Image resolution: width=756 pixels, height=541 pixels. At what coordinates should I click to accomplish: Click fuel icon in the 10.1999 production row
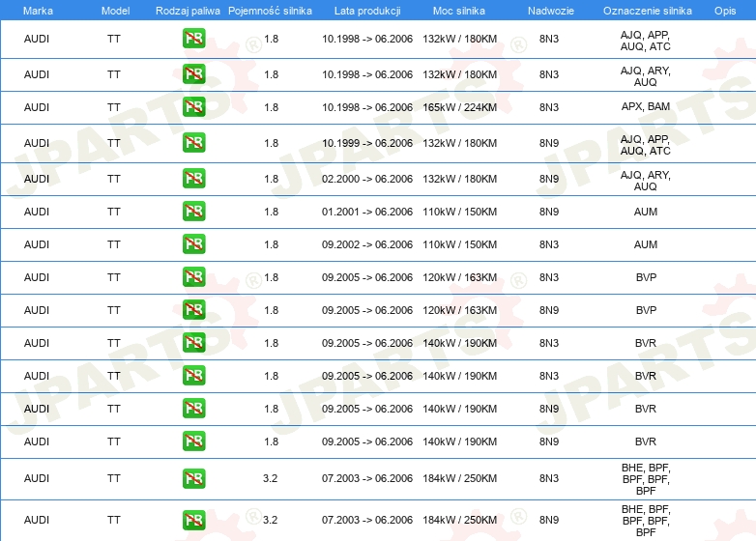click(193, 143)
